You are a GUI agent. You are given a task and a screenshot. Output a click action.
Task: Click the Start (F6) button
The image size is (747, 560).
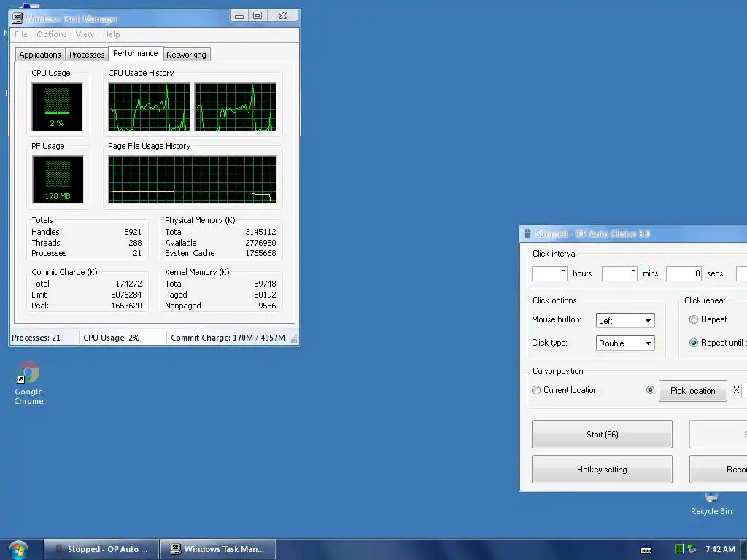click(602, 435)
